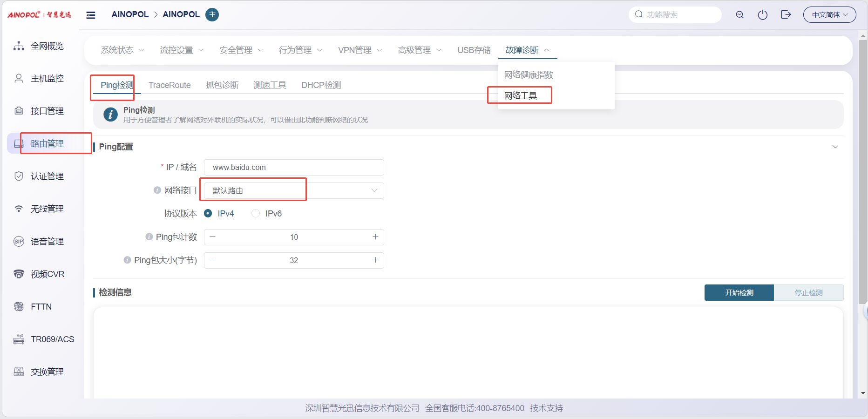The height and width of the screenshot is (419, 868).
Task: Select 网络工具 in the 故障诊断 menu
Action: tap(520, 96)
